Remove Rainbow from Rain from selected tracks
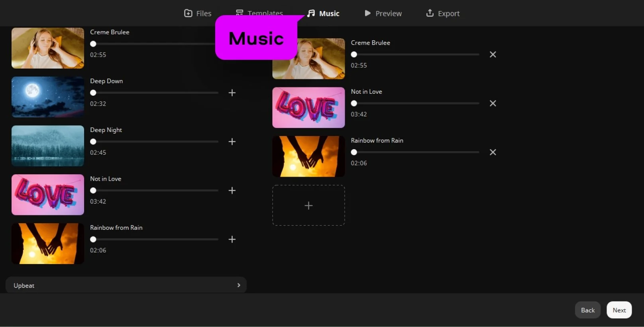This screenshot has height=327, width=644. pyautogui.click(x=493, y=152)
